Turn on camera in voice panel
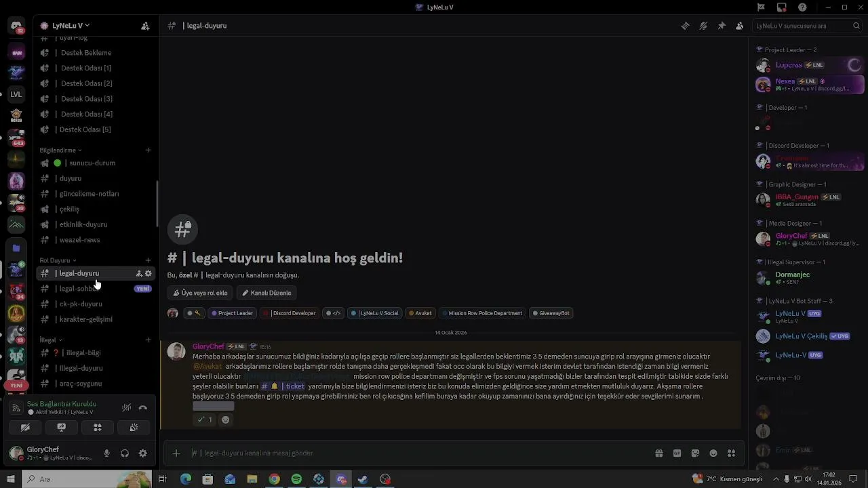Screen dimensions: 868x488 pos(25,428)
